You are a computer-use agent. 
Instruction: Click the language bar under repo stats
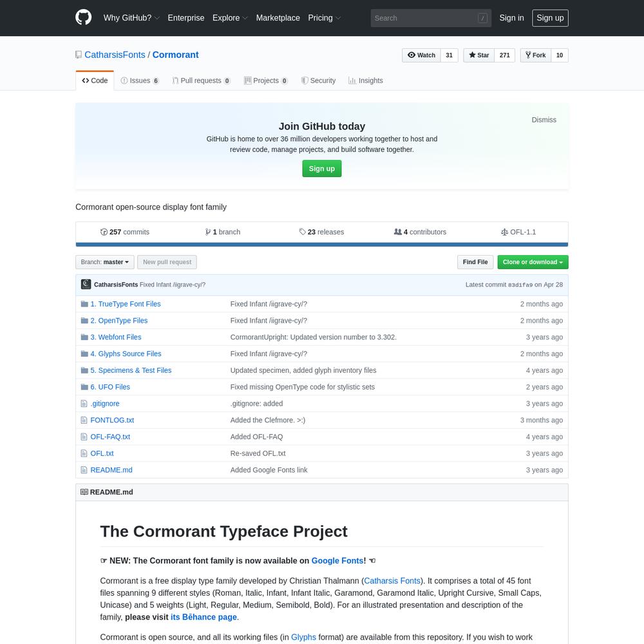(x=321, y=244)
